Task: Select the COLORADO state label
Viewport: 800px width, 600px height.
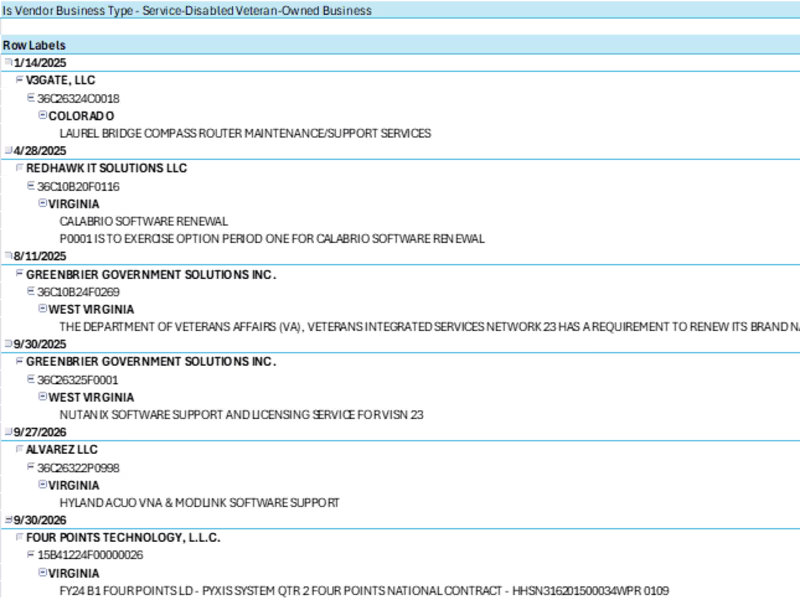Action: (x=82, y=116)
